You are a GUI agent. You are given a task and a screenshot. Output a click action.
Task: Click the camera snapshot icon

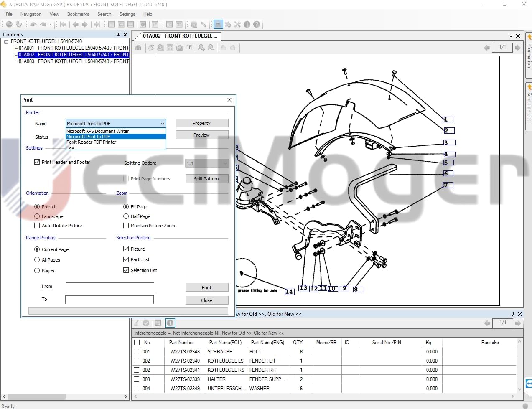(x=179, y=48)
